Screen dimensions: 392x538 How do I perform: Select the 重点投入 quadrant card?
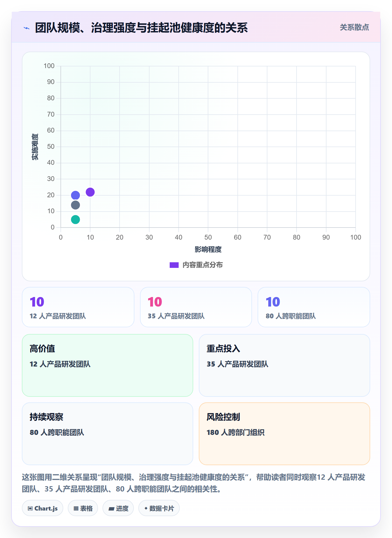pos(284,365)
